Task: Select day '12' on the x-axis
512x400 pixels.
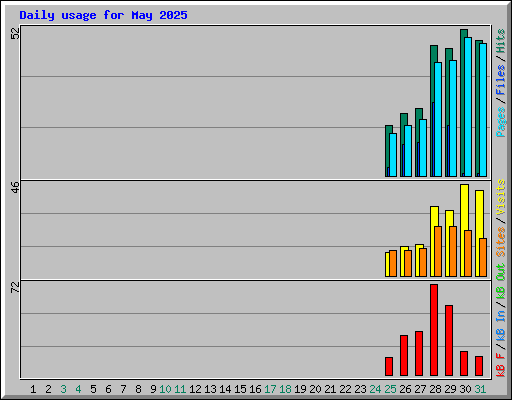Action: point(195,389)
